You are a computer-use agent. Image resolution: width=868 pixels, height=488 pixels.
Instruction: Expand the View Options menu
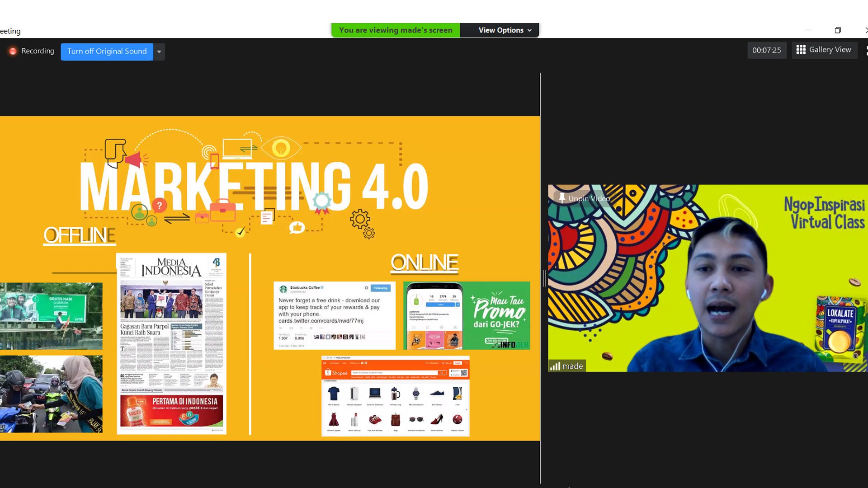pyautogui.click(x=505, y=30)
